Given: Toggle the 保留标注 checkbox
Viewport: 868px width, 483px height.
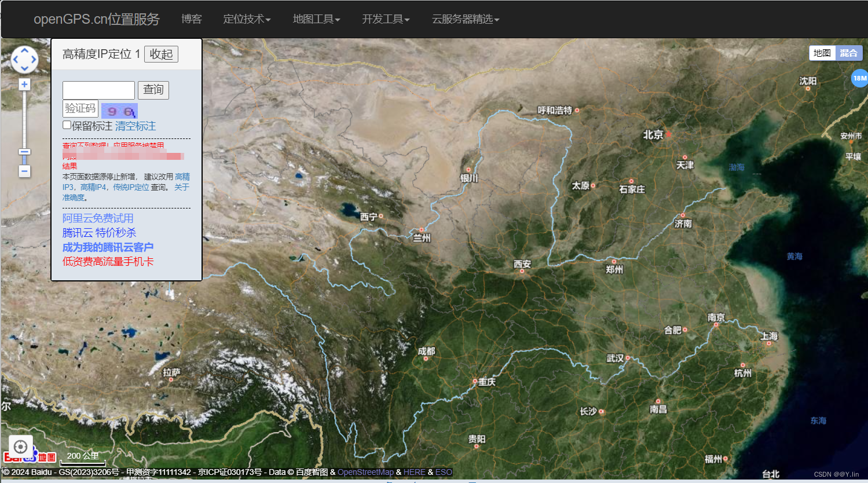Looking at the screenshot, I should (x=67, y=125).
